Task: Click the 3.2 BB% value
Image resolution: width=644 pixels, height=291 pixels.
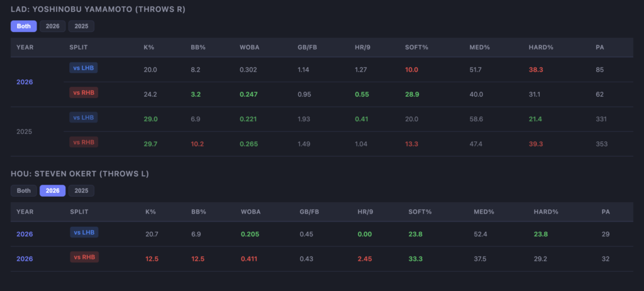Action: 196,94
